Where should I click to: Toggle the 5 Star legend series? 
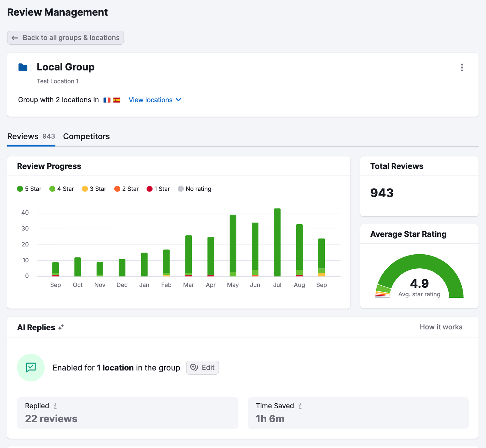pos(29,189)
